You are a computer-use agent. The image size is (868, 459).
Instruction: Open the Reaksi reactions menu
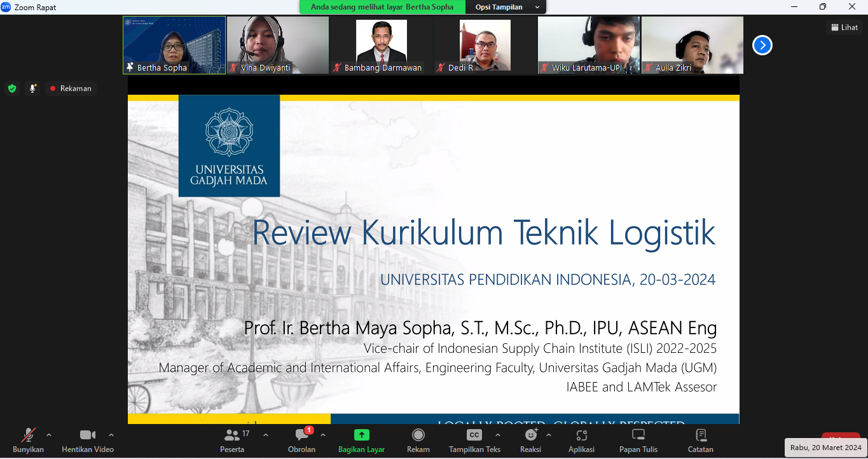coord(530,441)
